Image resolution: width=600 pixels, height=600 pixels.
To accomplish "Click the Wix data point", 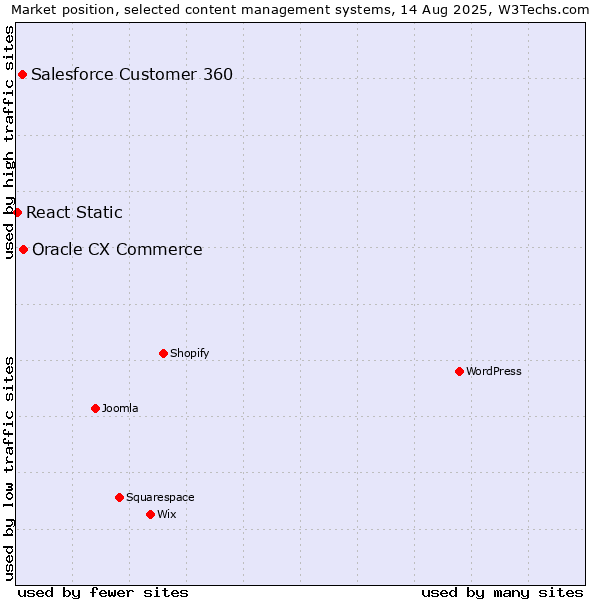I will pos(150,514).
